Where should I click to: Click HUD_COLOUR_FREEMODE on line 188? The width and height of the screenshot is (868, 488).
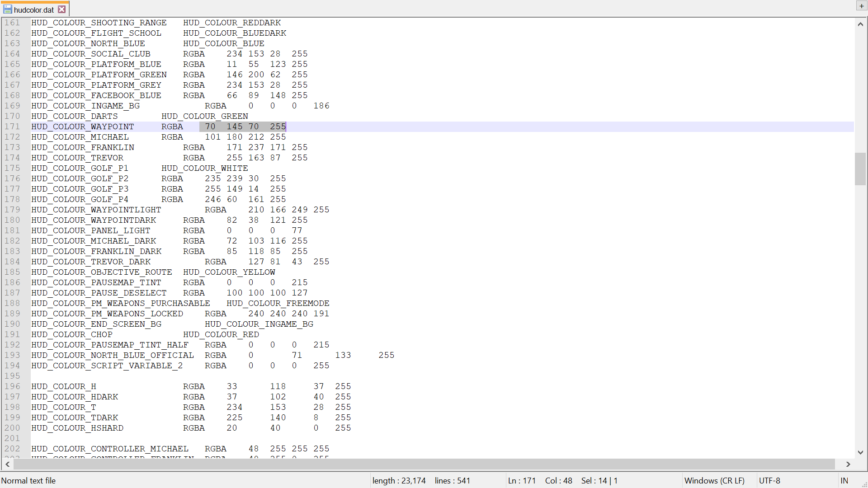pyautogui.click(x=278, y=303)
